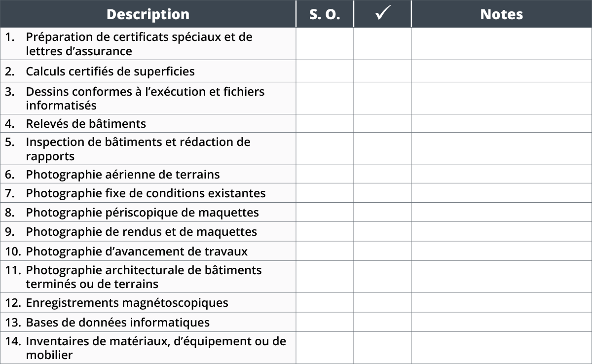Viewport: 592px width, 364px height.
Task: Click Notes cell for Inventaires de matériaux
Action: (502, 348)
